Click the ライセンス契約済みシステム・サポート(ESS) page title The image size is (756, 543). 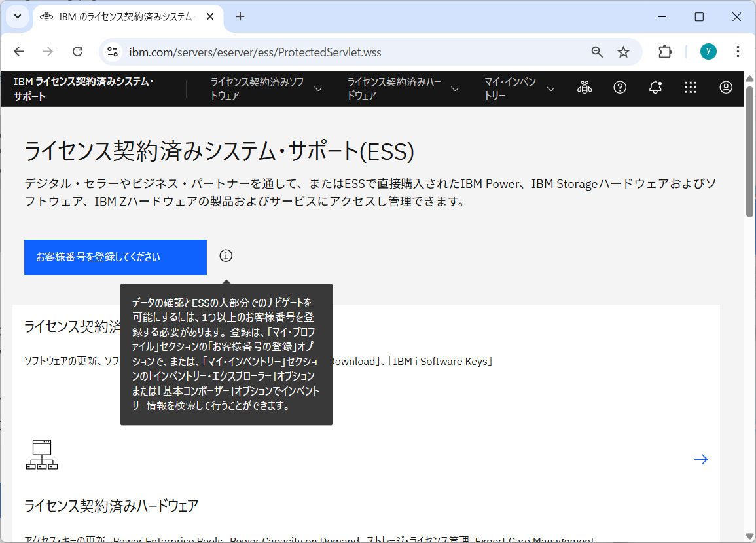[x=219, y=151]
